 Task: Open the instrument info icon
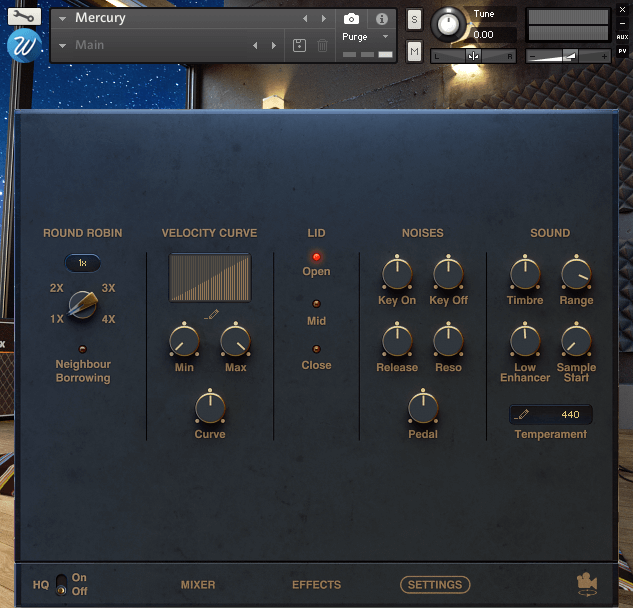coord(381,19)
